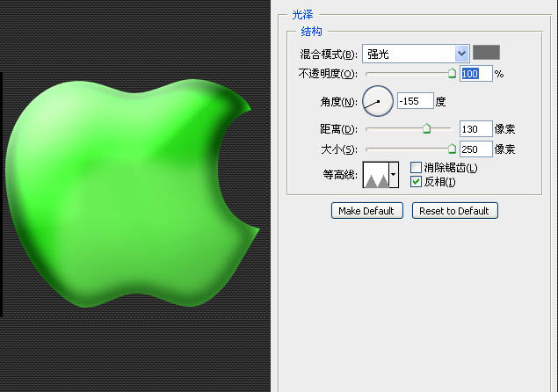
Task: Click the angle input field showing -155
Action: pyautogui.click(x=416, y=101)
